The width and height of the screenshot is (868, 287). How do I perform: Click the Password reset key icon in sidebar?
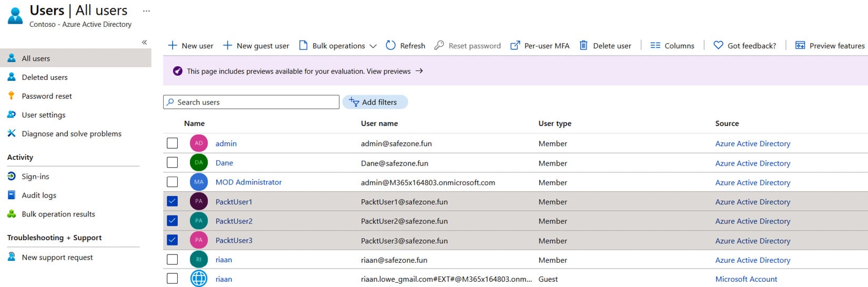[12, 96]
